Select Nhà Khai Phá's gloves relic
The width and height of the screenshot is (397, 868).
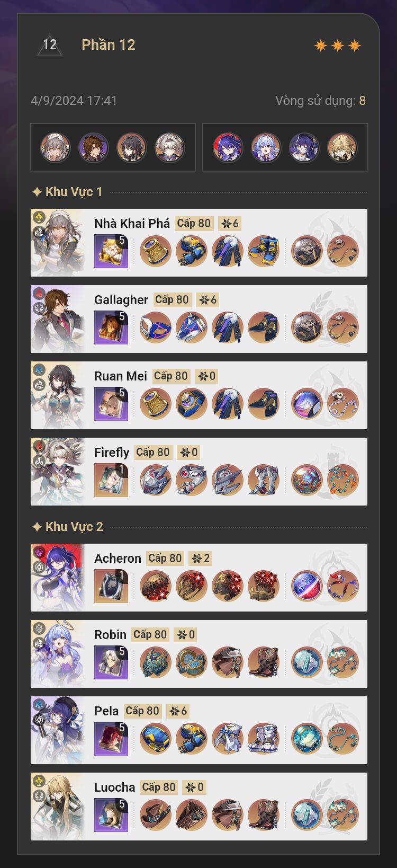pyautogui.click(x=192, y=251)
